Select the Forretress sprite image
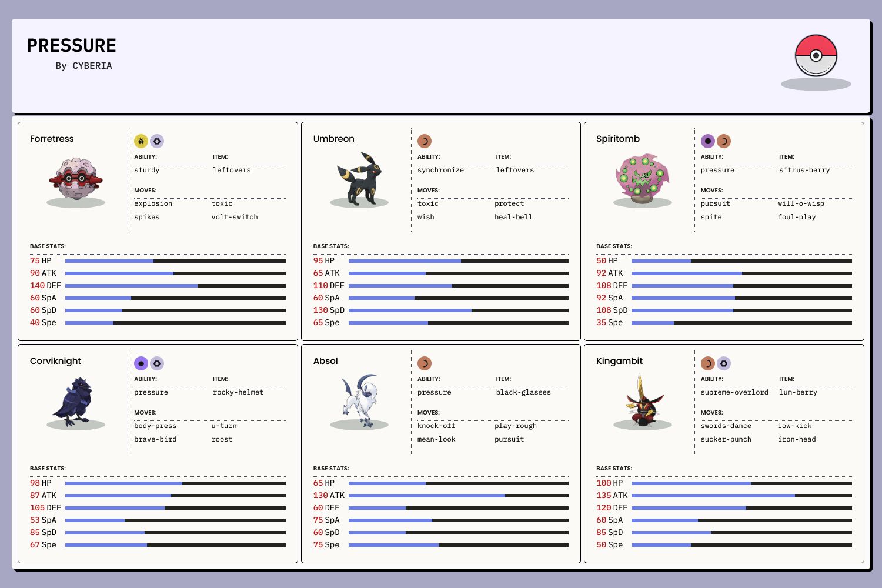Screen dimensions: 882x588 tap(76, 178)
